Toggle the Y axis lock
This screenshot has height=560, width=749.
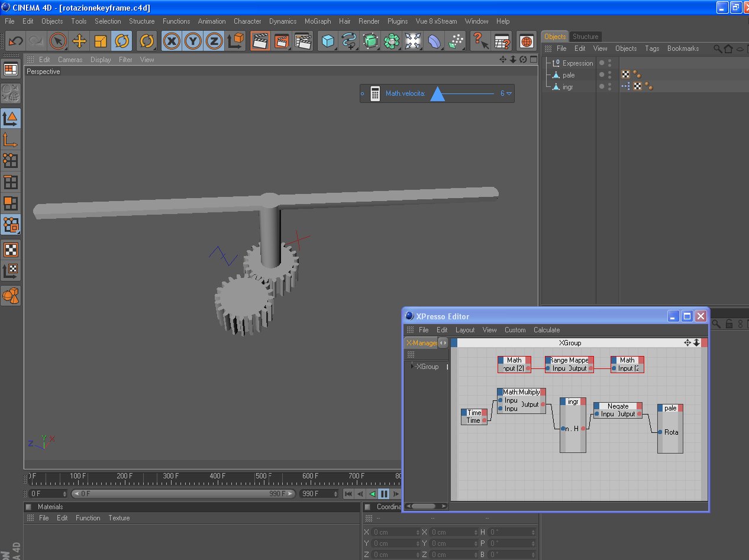click(193, 41)
